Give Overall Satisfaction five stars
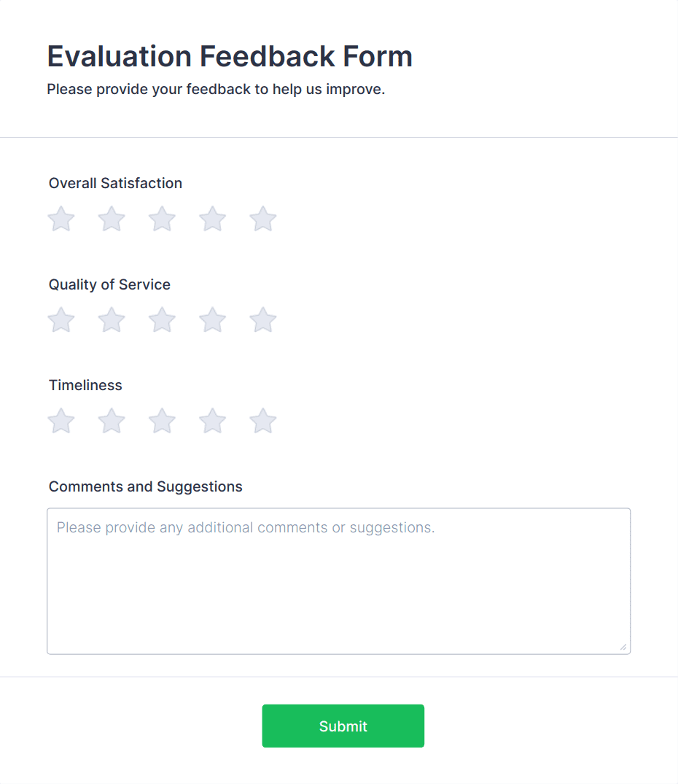 click(262, 218)
